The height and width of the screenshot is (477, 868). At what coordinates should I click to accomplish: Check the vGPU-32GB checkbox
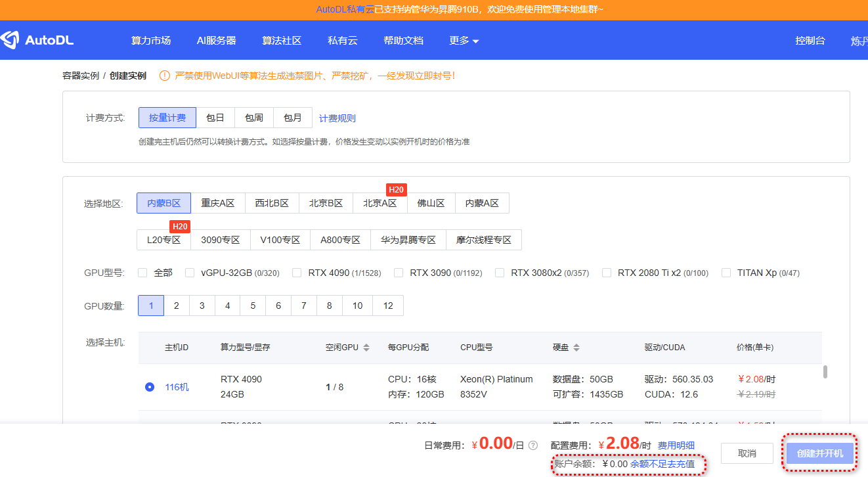190,273
